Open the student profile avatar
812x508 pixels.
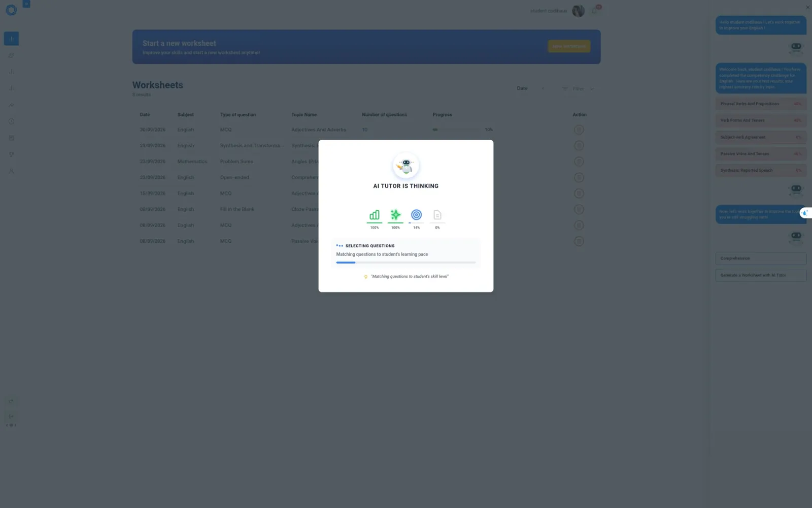click(x=578, y=11)
